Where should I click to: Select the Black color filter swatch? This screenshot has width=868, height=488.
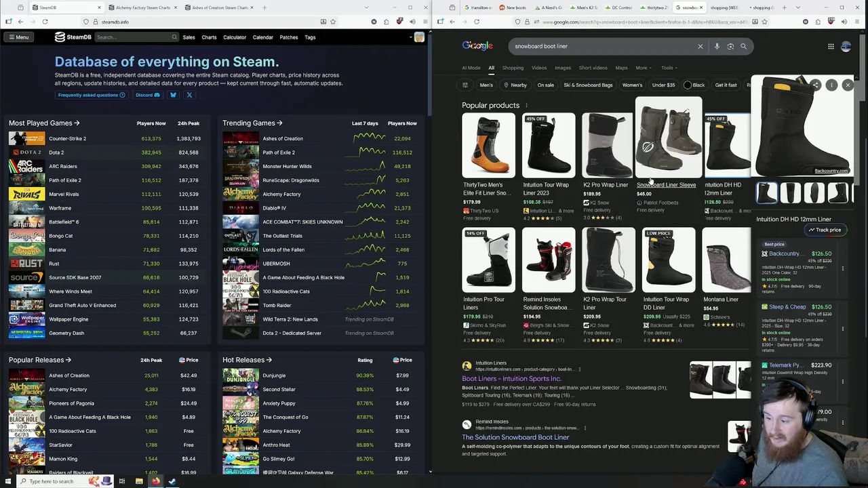pyautogui.click(x=694, y=85)
